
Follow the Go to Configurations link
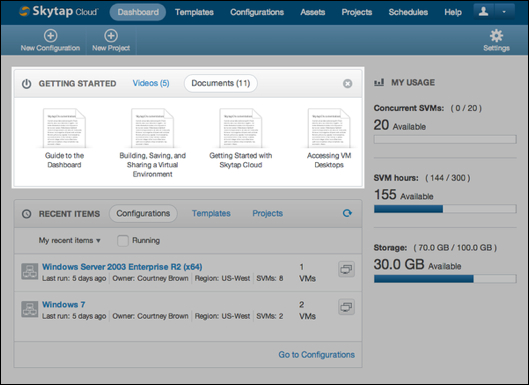[x=316, y=355]
